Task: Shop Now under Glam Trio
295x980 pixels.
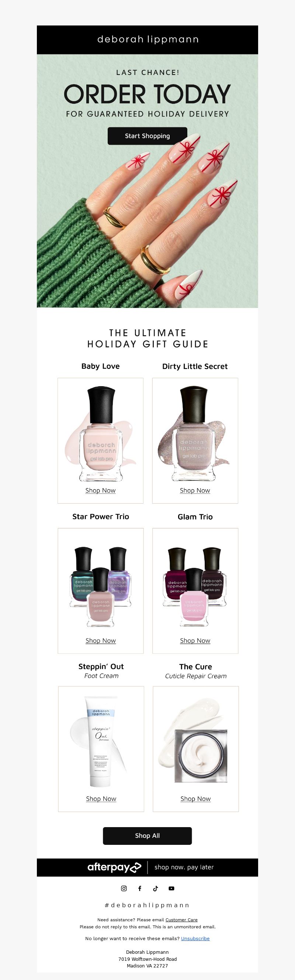Action: tap(195, 641)
